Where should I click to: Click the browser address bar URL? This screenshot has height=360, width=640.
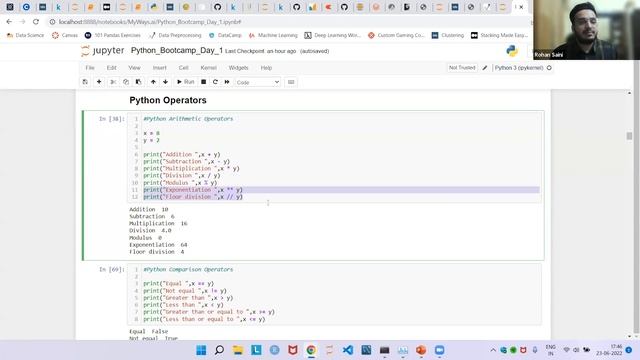(150, 22)
